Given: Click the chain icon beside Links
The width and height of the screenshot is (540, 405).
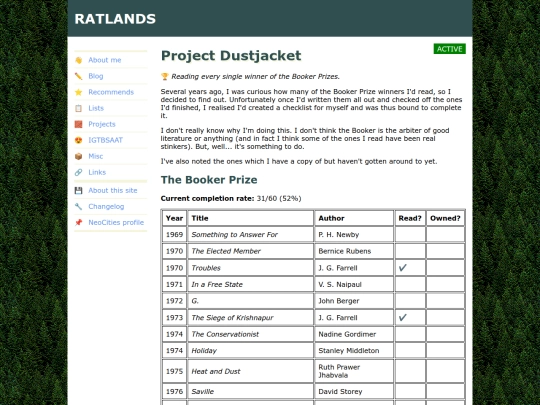Looking at the screenshot, I should 79,172.
